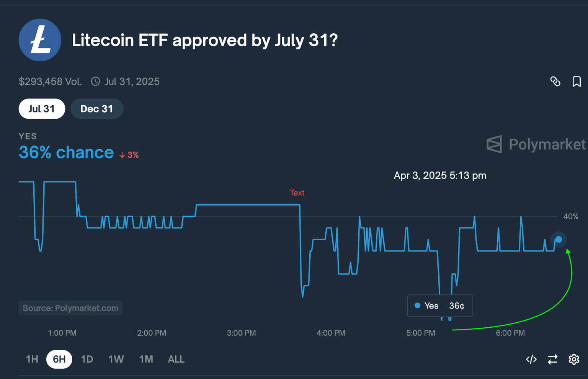Click the blue chart endpoint dot
The width and height of the screenshot is (588, 379).
559,239
